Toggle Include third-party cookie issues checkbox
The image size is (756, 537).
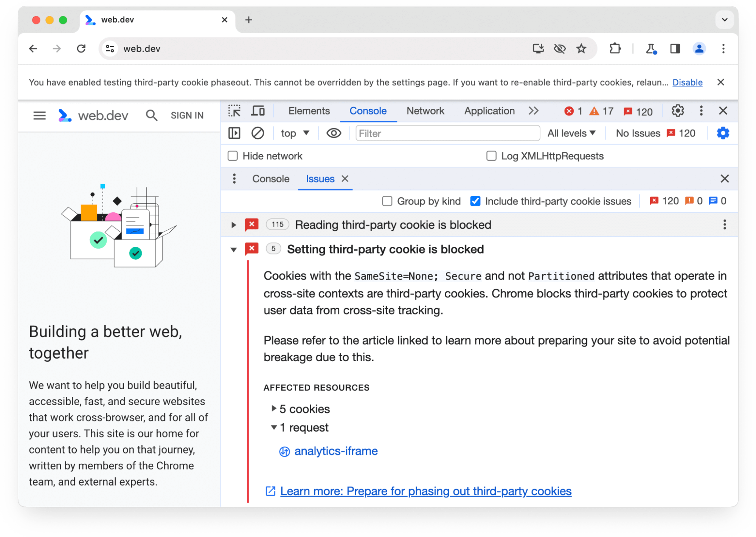[x=476, y=201]
